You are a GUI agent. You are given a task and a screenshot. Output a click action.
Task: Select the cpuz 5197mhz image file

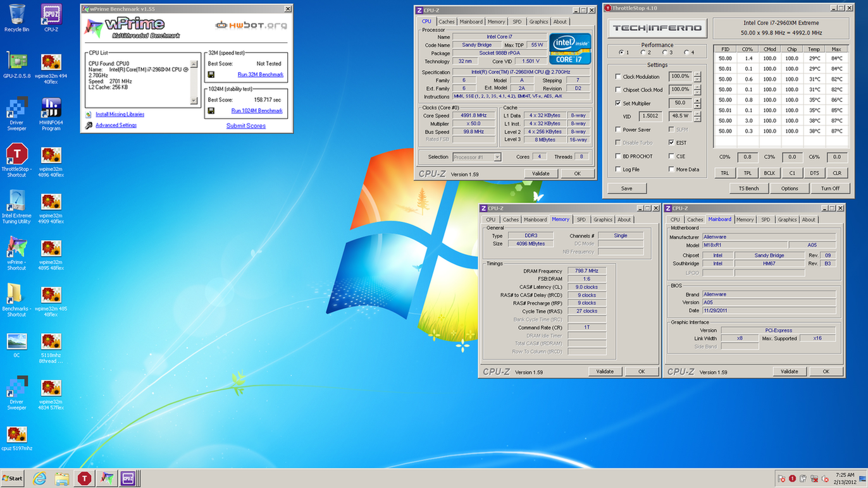coord(16,439)
